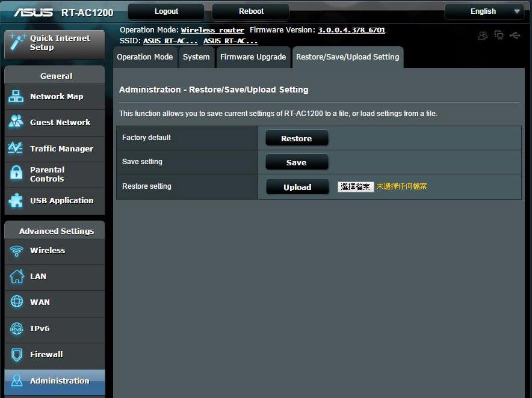This screenshot has width=532, height=398.
Task: Click the Guest Network people icon
Action: point(16,121)
